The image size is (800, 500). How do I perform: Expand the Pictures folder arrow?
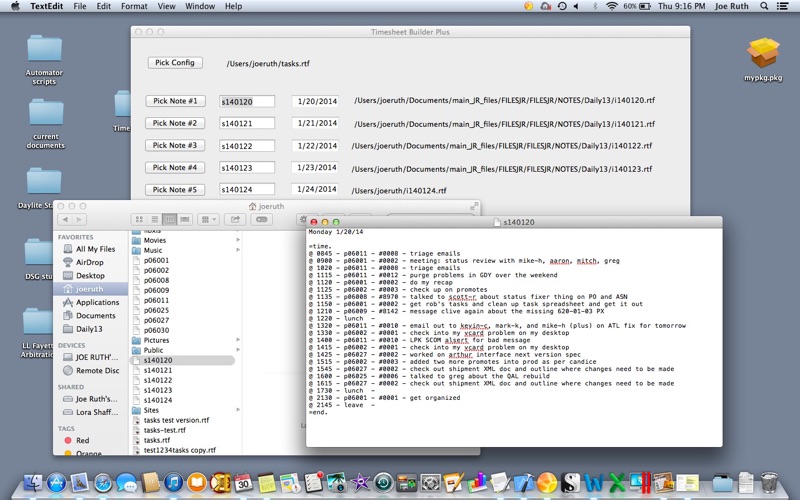238,340
